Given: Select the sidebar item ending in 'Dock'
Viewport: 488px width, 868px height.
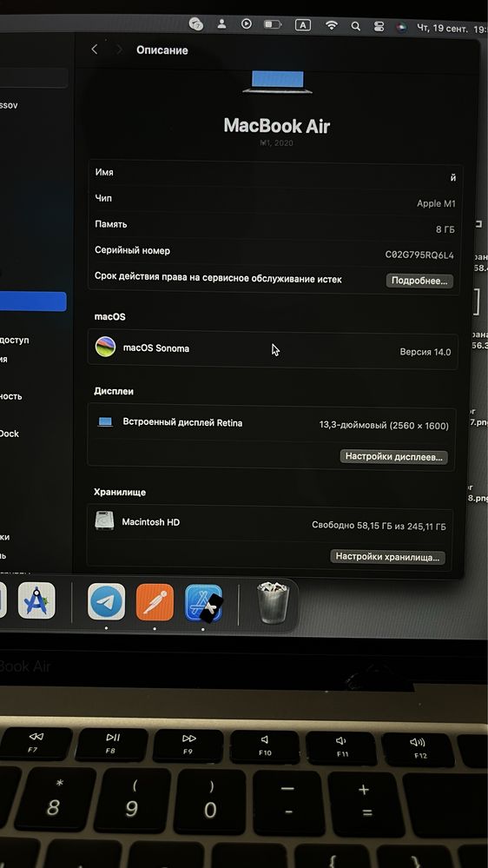Looking at the screenshot, I should [x=10, y=434].
